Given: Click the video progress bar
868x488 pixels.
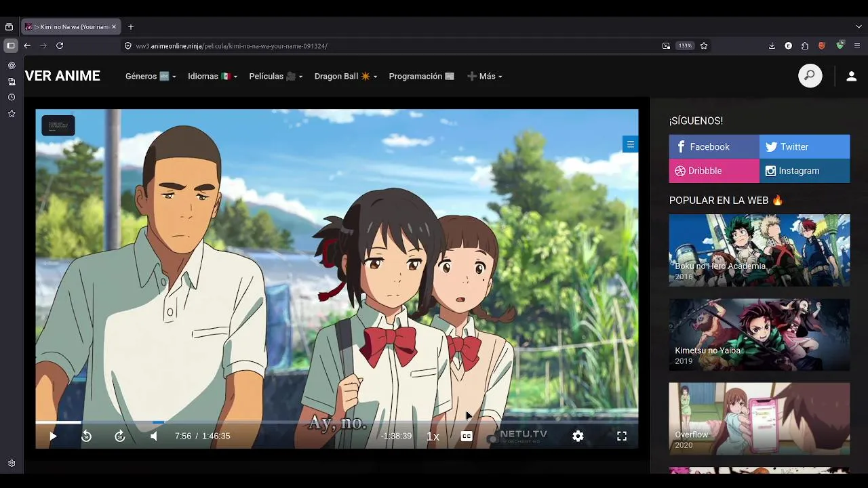Looking at the screenshot, I should (337, 422).
